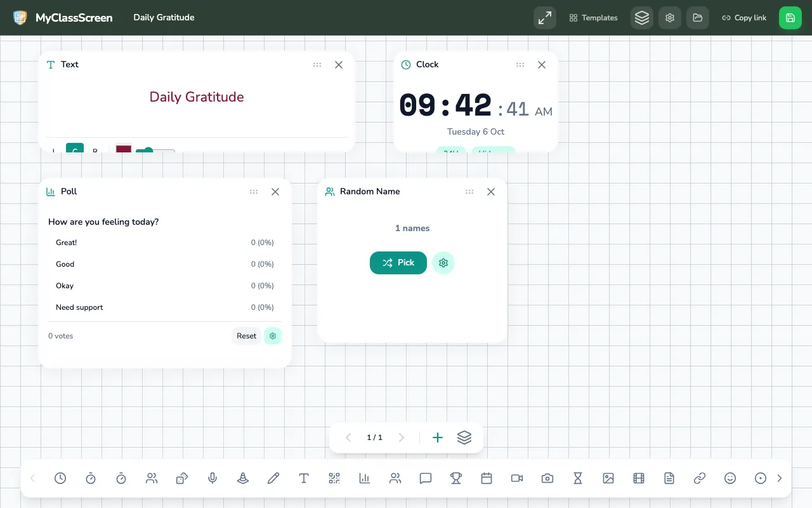Open Templates menu

594,18
